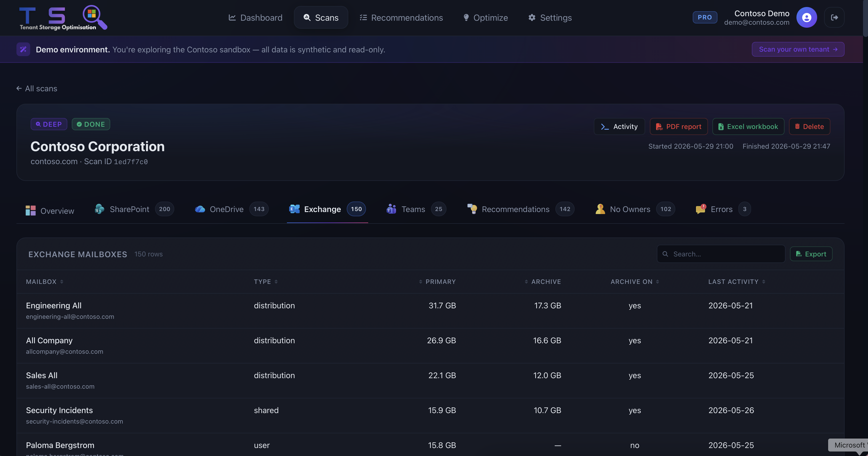Download the Excel workbook
The height and width of the screenshot is (456, 868).
tap(748, 126)
